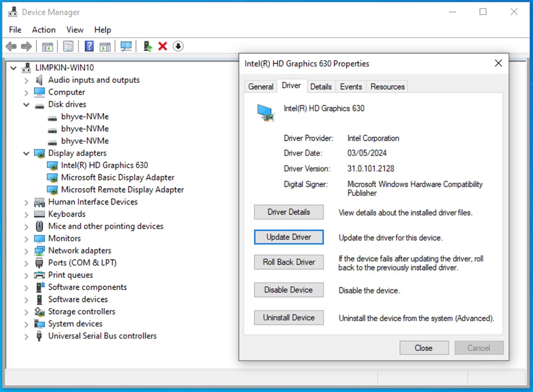Click the Forward arrow in the toolbar
The width and height of the screenshot is (533, 392).
point(27,47)
